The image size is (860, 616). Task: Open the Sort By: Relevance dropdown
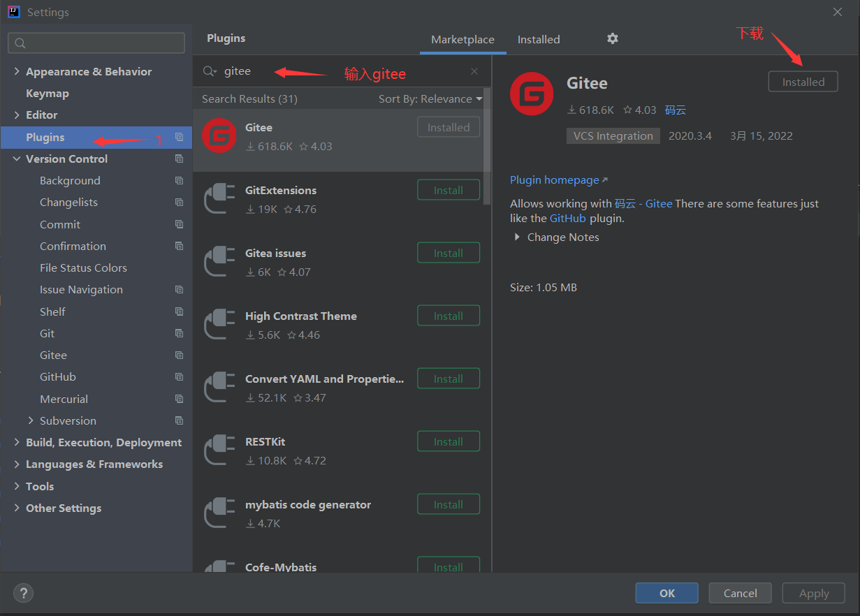tap(430, 98)
